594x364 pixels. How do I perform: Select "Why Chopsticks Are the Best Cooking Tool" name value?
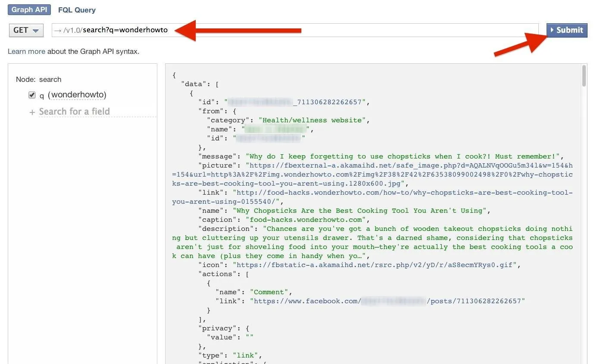(360, 211)
